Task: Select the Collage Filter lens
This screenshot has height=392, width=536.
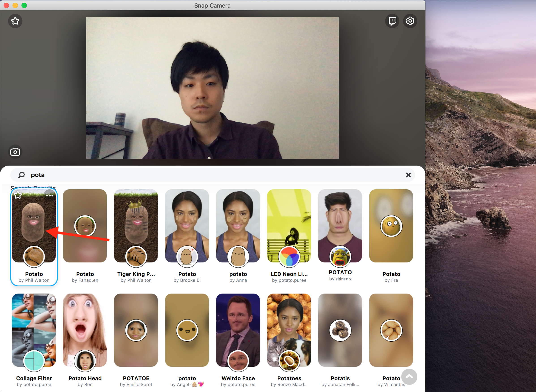Action: point(34,330)
